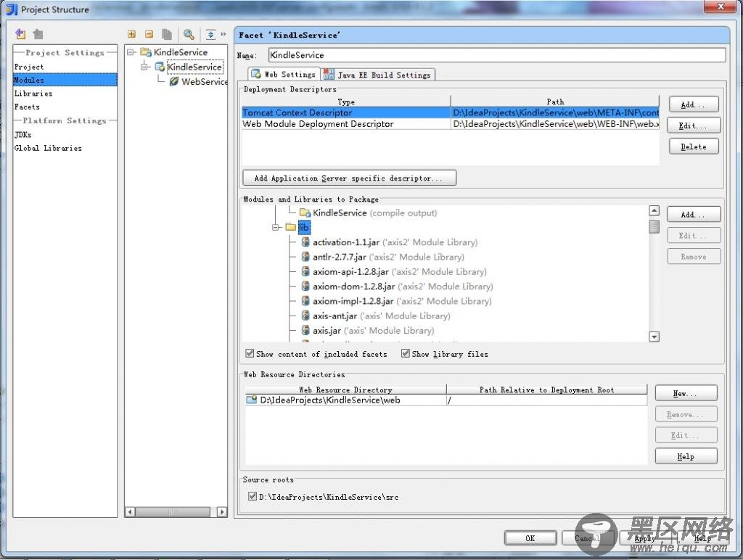Click the WebService facet leaf icon
This screenshot has width=743, height=560.
[174, 81]
